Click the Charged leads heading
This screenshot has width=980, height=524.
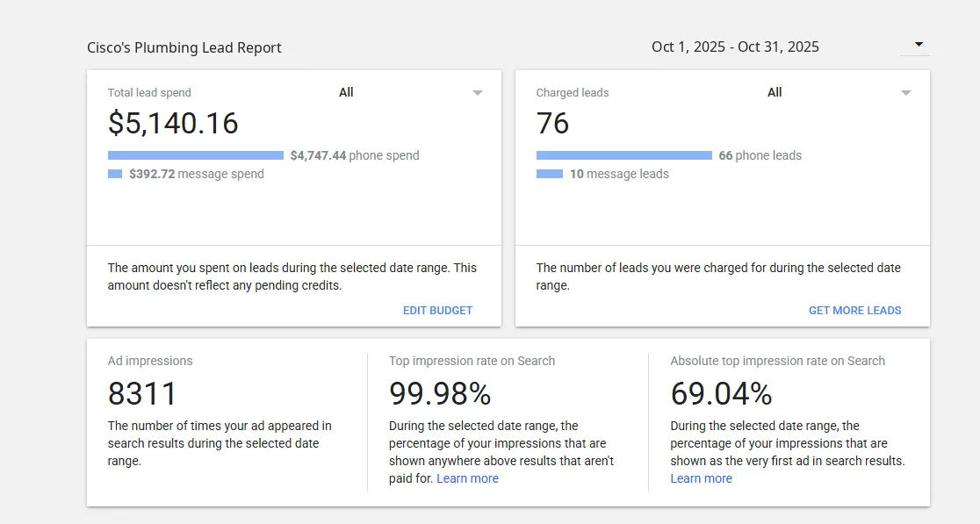pos(573,93)
